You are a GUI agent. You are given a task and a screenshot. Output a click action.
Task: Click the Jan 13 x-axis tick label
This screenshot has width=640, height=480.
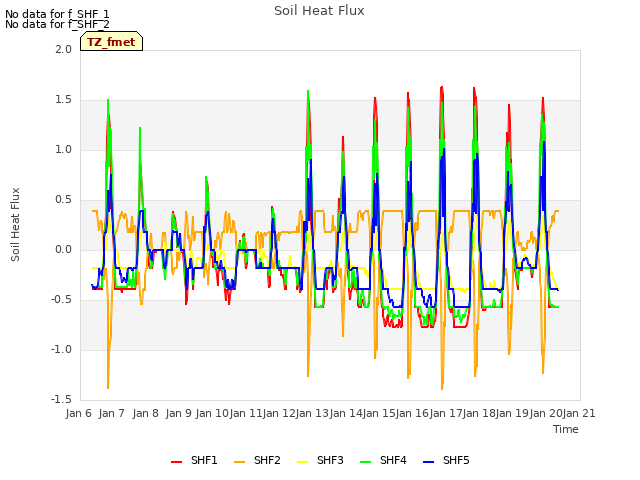pos(312,413)
